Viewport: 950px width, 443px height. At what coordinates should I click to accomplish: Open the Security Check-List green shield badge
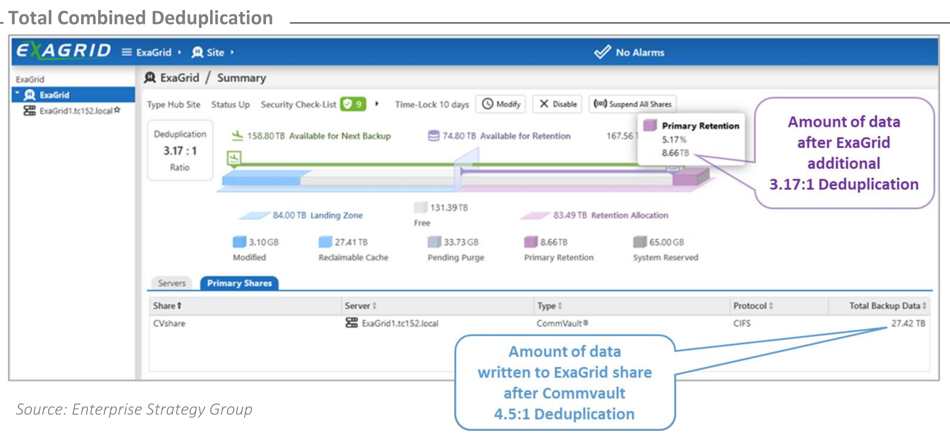click(x=353, y=104)
